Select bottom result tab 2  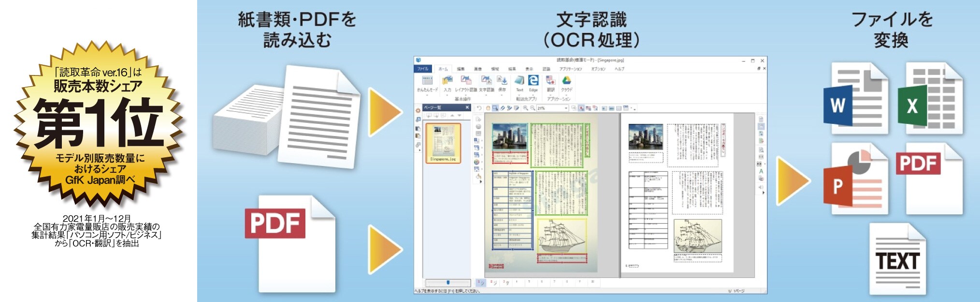coord(493,282)
